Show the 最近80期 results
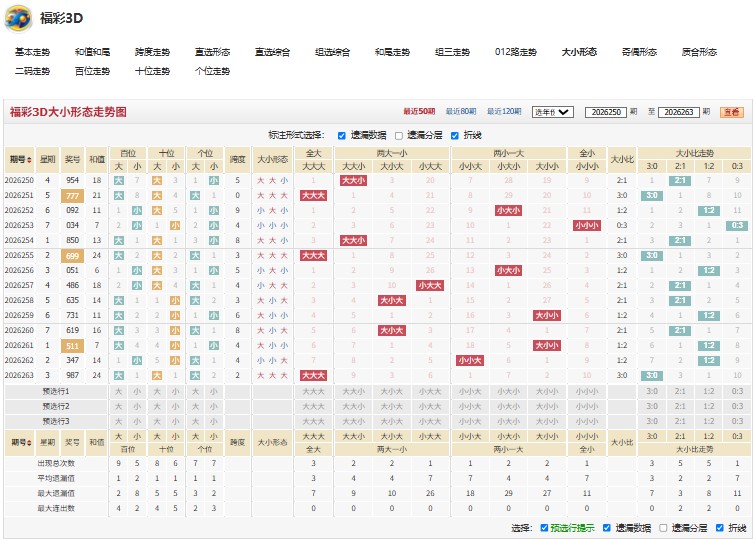 click(x=461, y=112)
